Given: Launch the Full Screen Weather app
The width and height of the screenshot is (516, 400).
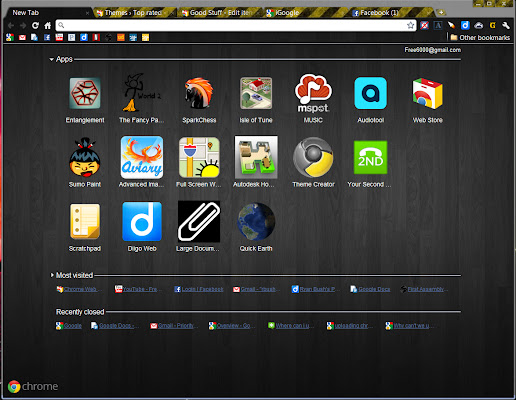Looking at the screenshot, I should click(x=199, y=157).
